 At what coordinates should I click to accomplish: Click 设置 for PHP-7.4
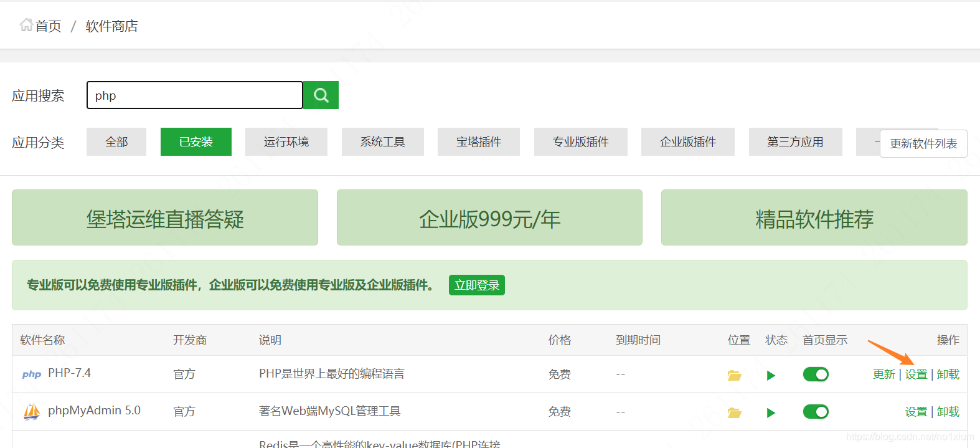tap(916, 374)
